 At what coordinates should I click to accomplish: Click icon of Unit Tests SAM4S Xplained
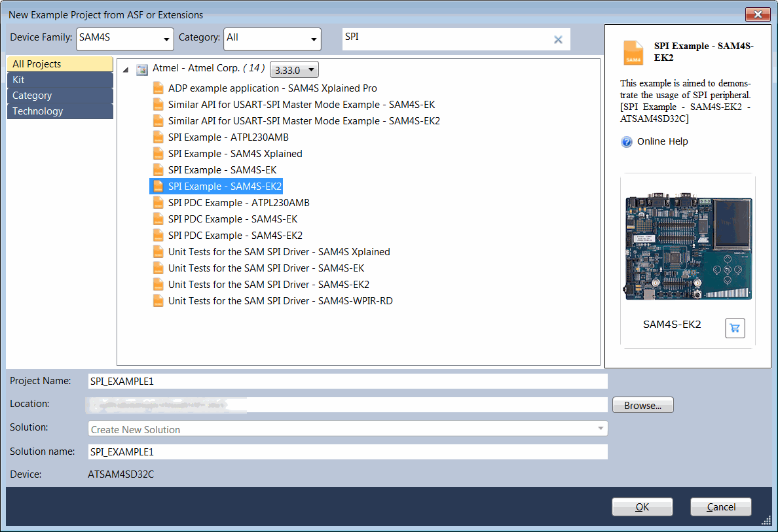pyautogui.click(x=158, y=252)
